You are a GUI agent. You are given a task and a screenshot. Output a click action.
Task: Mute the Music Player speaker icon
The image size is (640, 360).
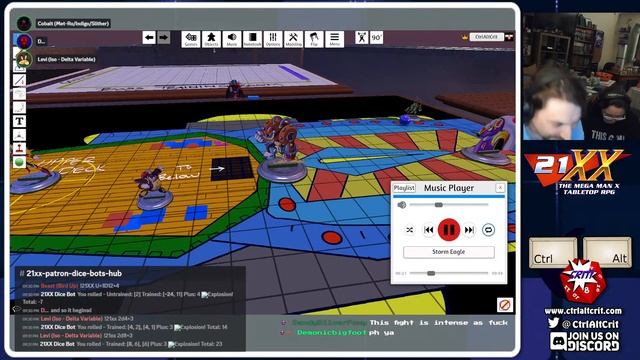[402, 204]
